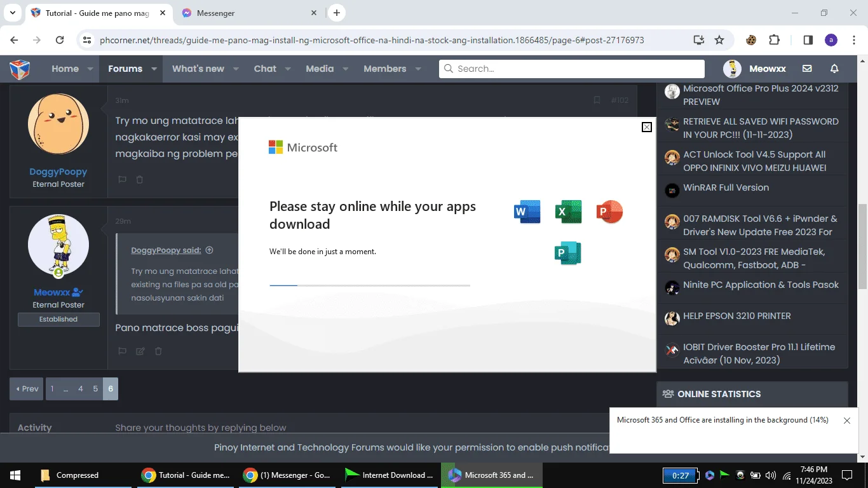
Task: Click the forum search field
Action: (572, 69)
